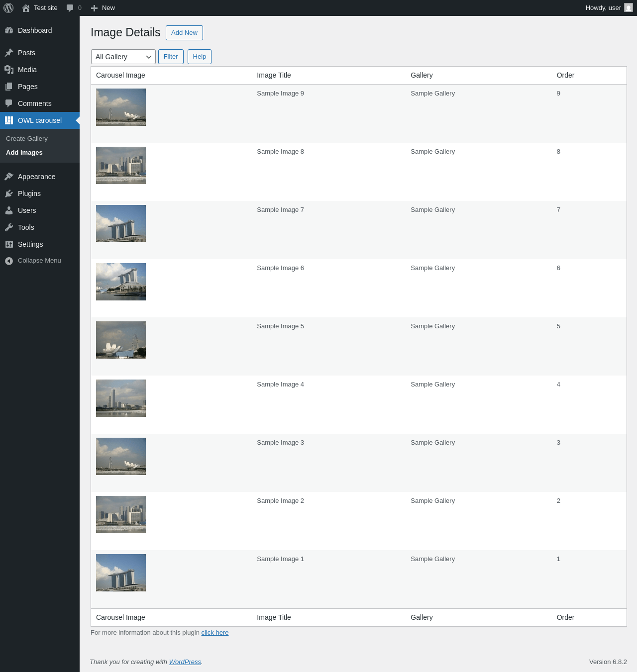637x672 pixels.
Task: Click 'Sample Image 5' title text
Action: point(280,326)
